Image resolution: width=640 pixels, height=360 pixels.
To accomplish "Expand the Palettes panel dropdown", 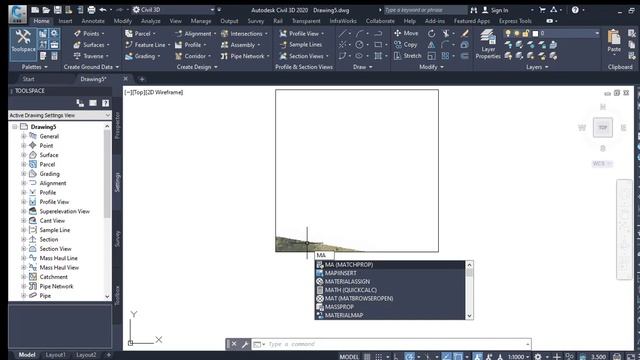I will tap(34, 67).
